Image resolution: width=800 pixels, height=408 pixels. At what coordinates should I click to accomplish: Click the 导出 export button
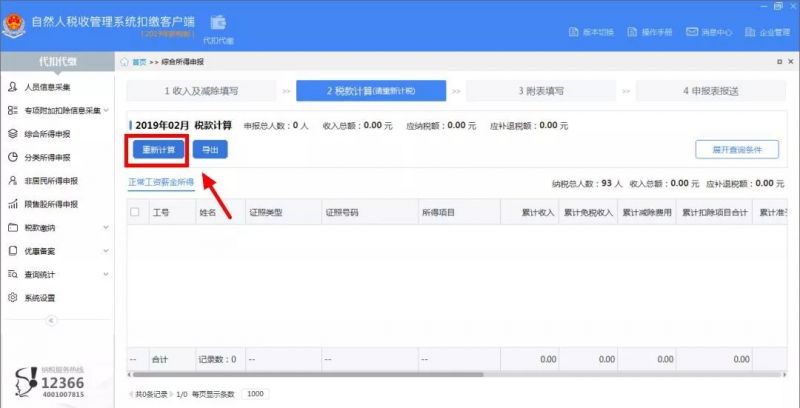[x=210, y=149]
